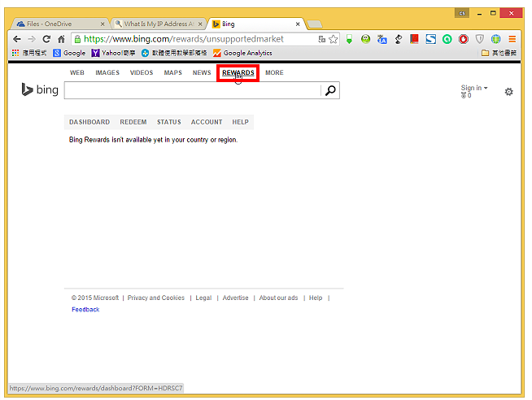The width and height of the screenshot is (532, 400).
Task: Open the MORE menu in Bing navigation
Action: coord(274,72)
